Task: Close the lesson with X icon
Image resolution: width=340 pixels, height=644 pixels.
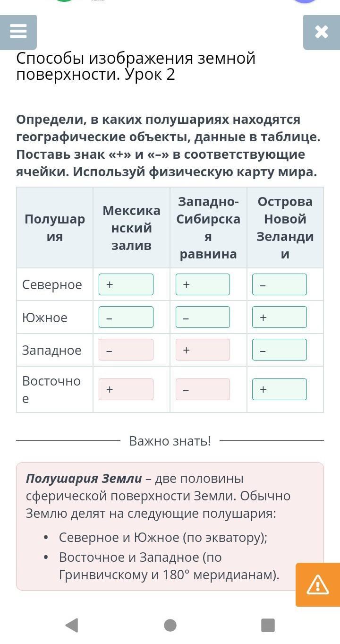Action: [x=321, y=32]
